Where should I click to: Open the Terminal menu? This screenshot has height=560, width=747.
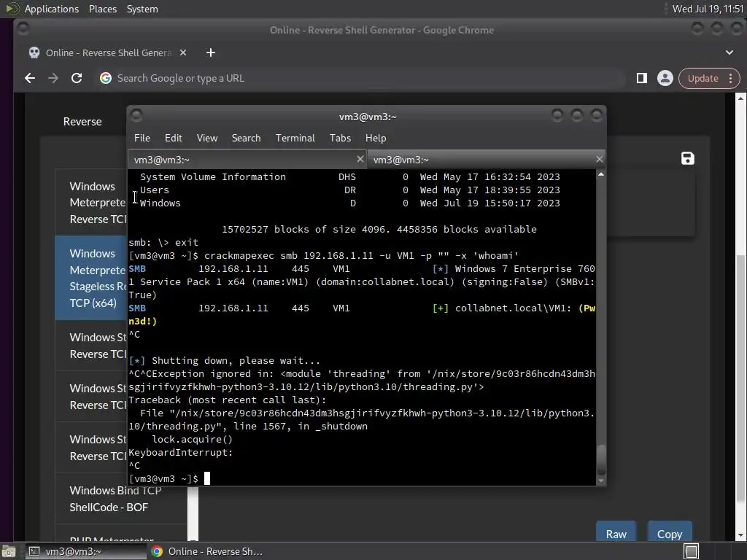pyautogui.click(x=295, y=138)
